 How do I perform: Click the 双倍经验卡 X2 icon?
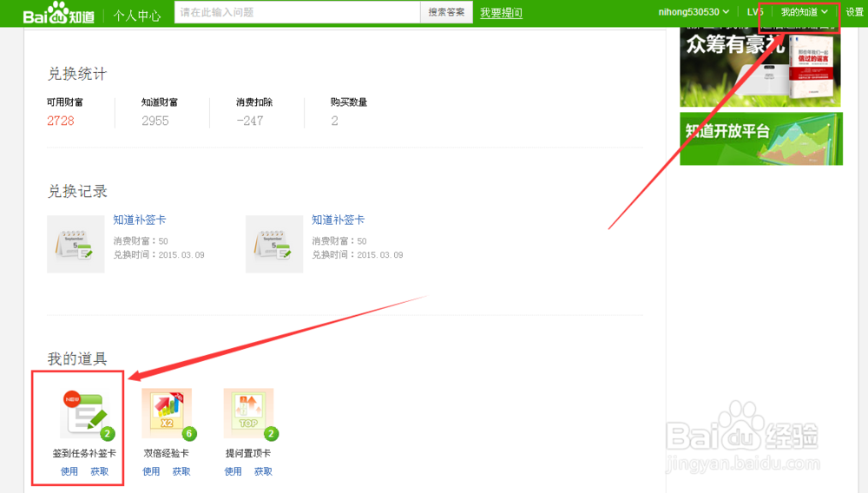(x=168, y=414)
